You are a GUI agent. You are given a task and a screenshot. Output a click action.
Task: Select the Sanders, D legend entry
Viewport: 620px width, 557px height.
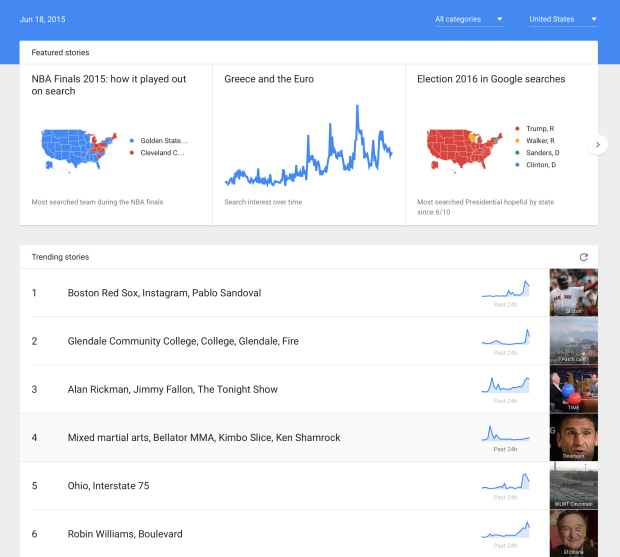click(537, 153)
